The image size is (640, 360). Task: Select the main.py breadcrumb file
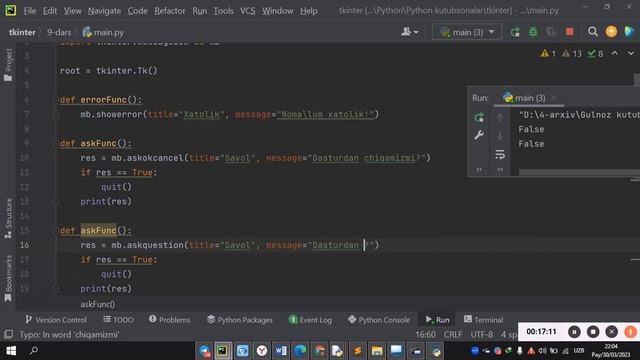click(103, 32)
